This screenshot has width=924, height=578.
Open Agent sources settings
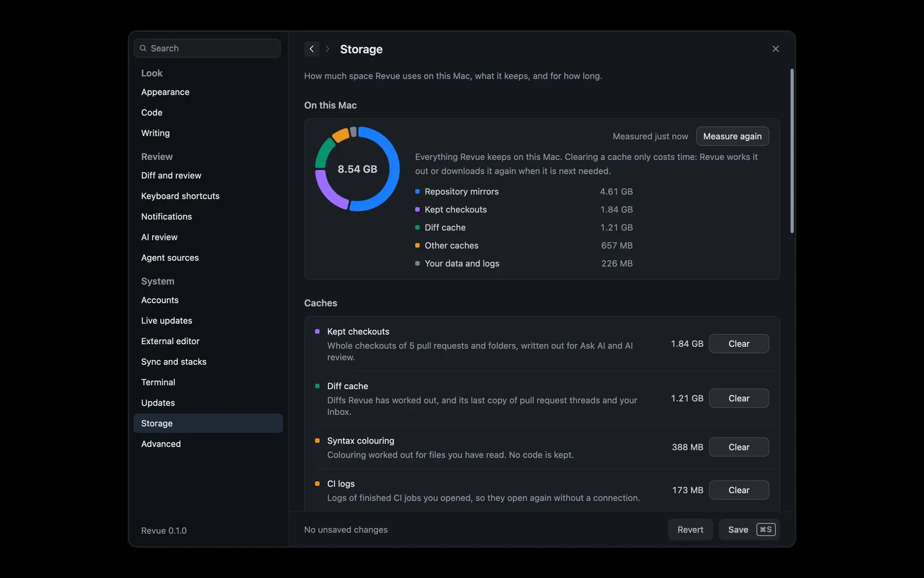pos(208,258)
